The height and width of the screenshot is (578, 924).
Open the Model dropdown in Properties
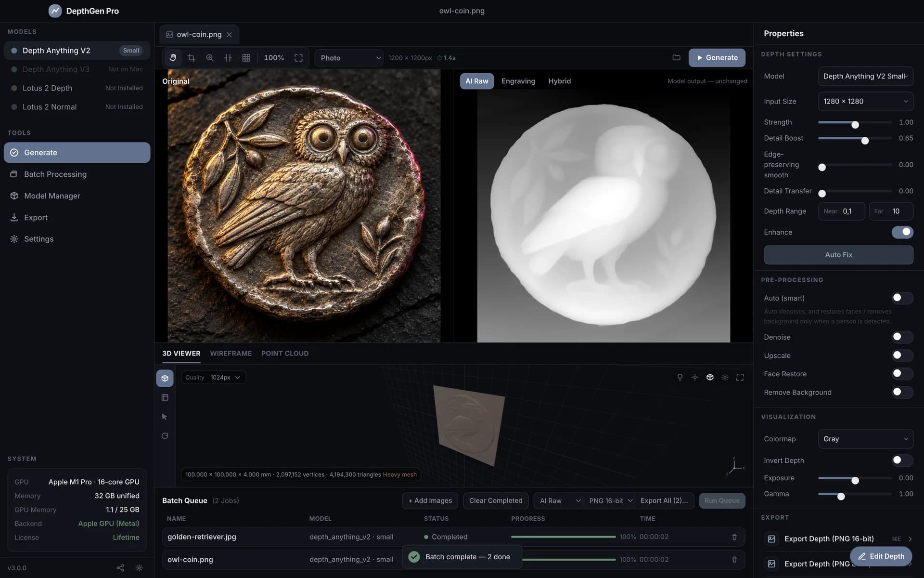pyautogui.click(x=865, y=76)
